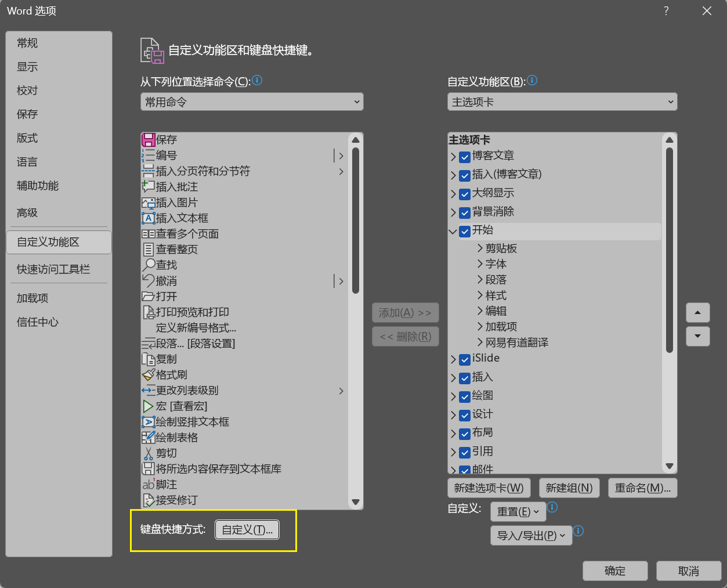
Task: Select the 打印预览和打印 icon
Action: [149, 312]
